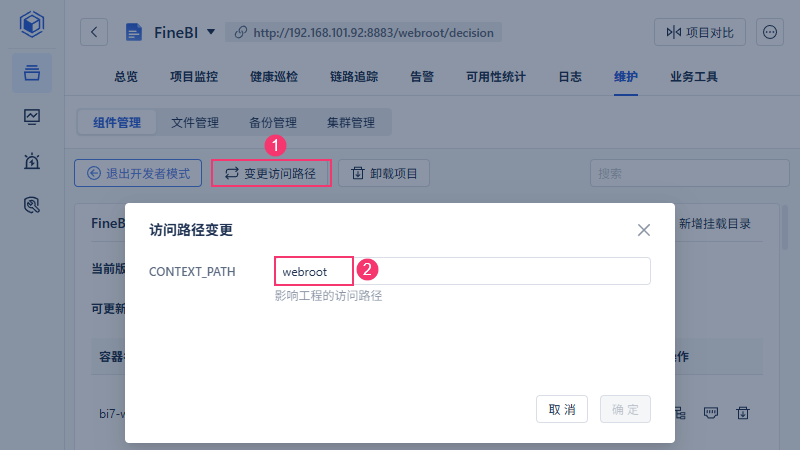Open the inspection search sidebar icon

coord(32,205)
